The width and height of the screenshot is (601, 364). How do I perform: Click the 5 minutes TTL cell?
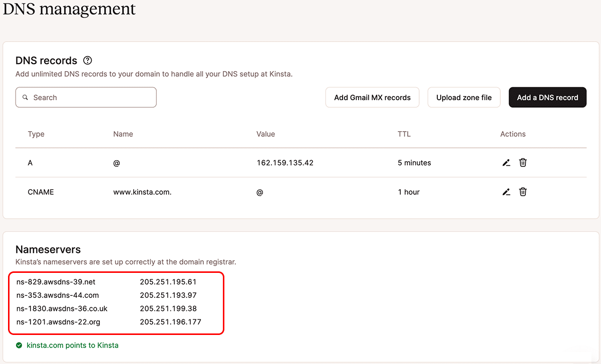(414, 163)
